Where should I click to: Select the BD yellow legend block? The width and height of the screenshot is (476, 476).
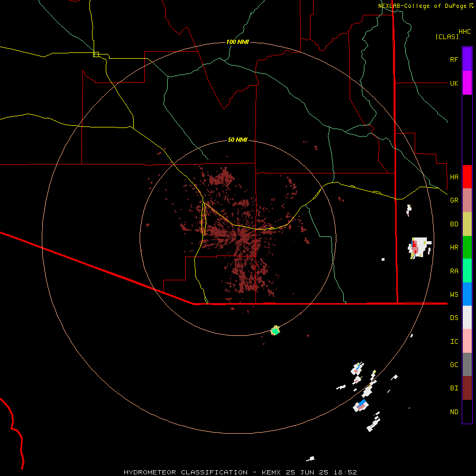coord(467,224)
